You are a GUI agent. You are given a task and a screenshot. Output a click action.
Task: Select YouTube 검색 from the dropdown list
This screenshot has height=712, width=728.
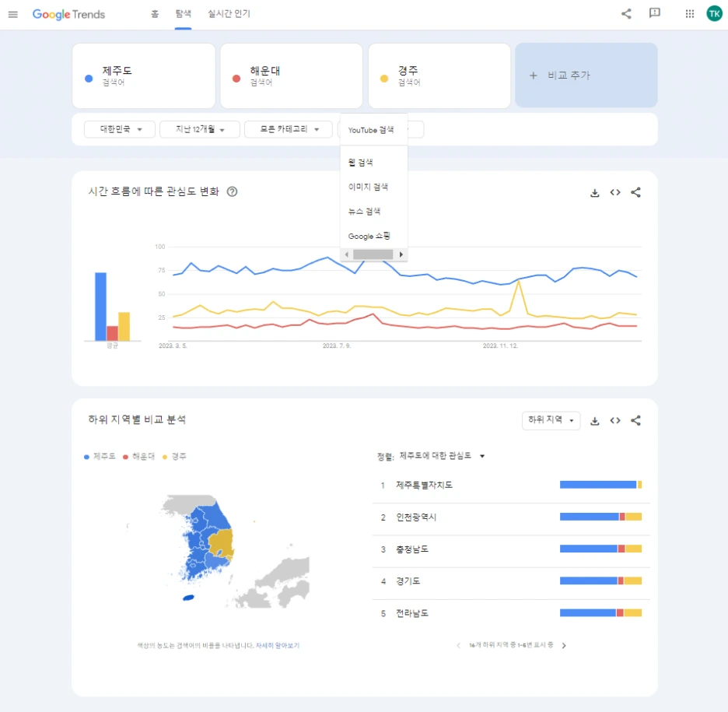374,130
